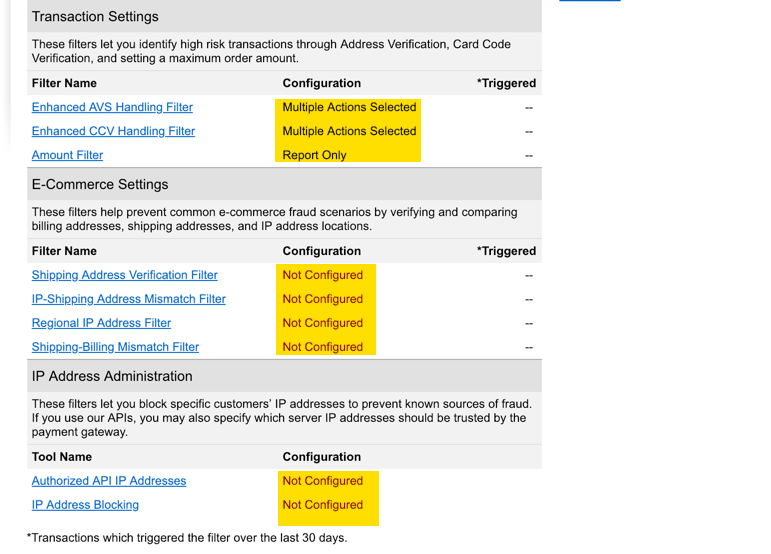Open the Enhanced AVS Handling Filter link
Screen dimensions: 771x554
click(x=112, y=107)
